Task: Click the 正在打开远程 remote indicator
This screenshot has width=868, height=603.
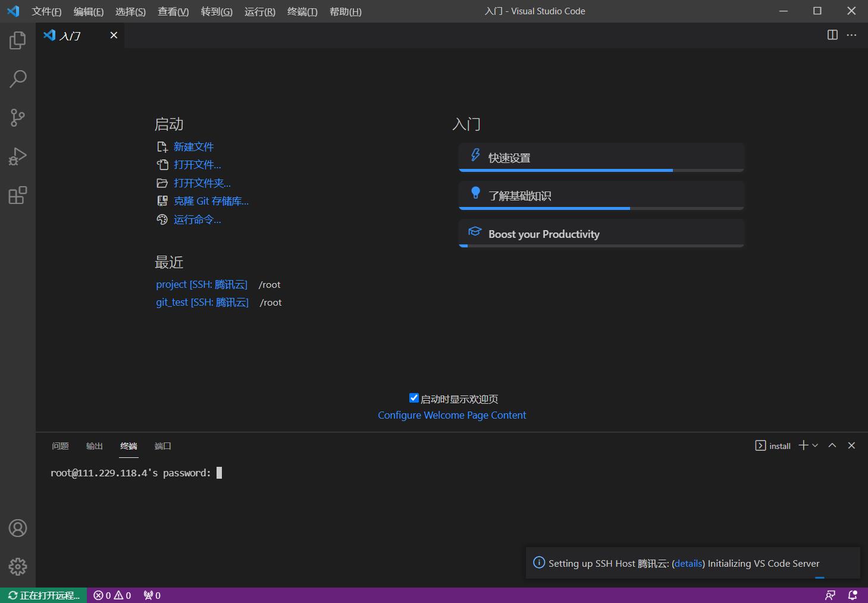Action: coord(43,595)
